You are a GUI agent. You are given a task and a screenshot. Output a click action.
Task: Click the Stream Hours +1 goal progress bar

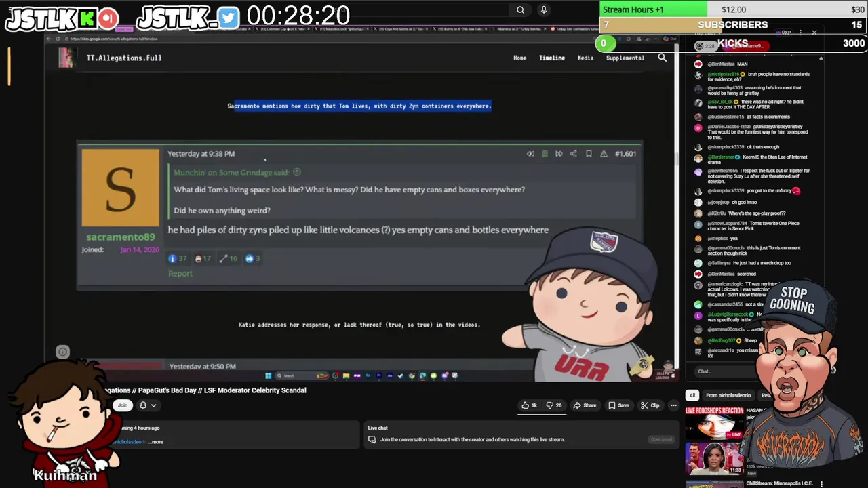pyautogui.click(x=733, y=9)
